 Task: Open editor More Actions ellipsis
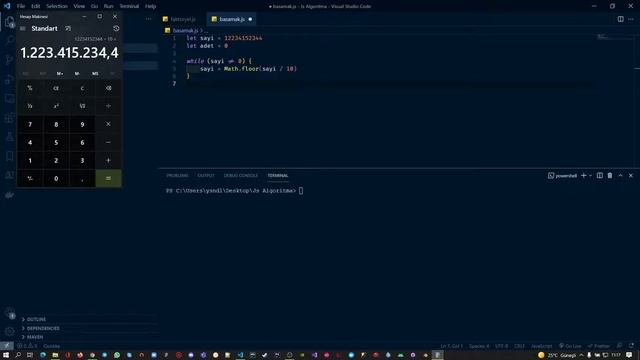click(x=631, y=19)
